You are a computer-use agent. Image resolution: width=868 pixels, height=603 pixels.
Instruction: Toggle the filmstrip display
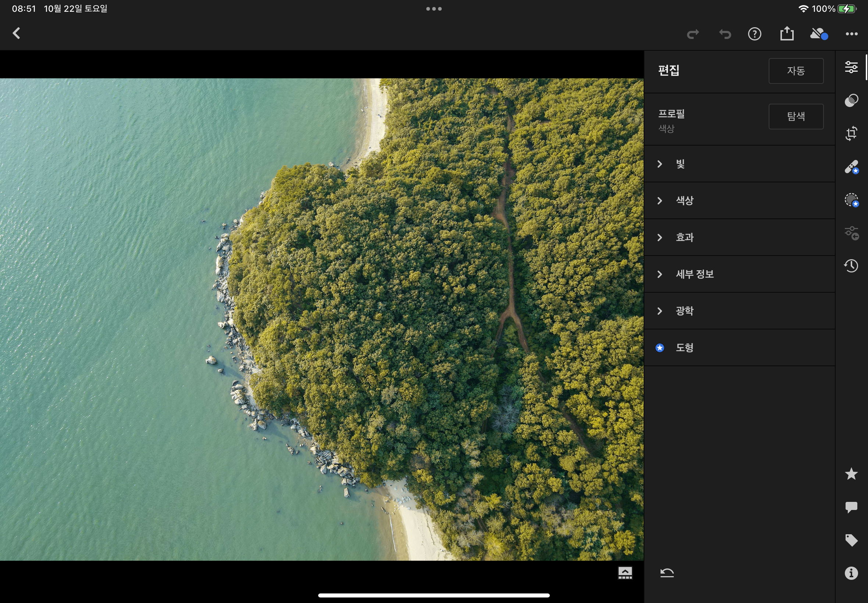[x=625, y=573]
